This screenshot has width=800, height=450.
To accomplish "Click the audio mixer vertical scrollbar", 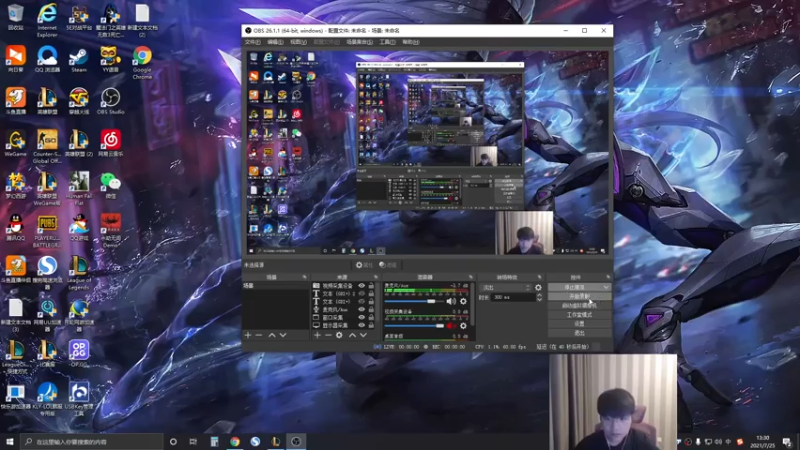I will click(x=473, y=304).
